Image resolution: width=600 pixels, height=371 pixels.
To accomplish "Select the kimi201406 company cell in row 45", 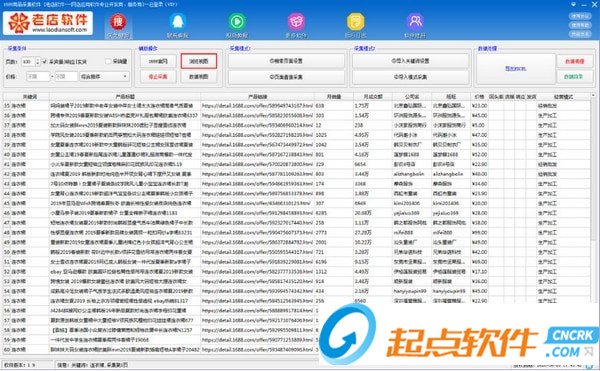I will pos(412,203).
